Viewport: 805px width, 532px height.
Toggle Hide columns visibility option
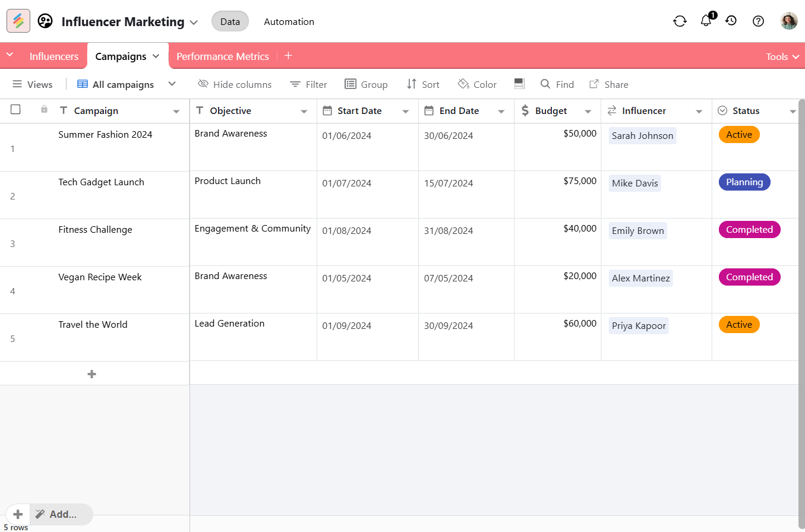point(235,84)
